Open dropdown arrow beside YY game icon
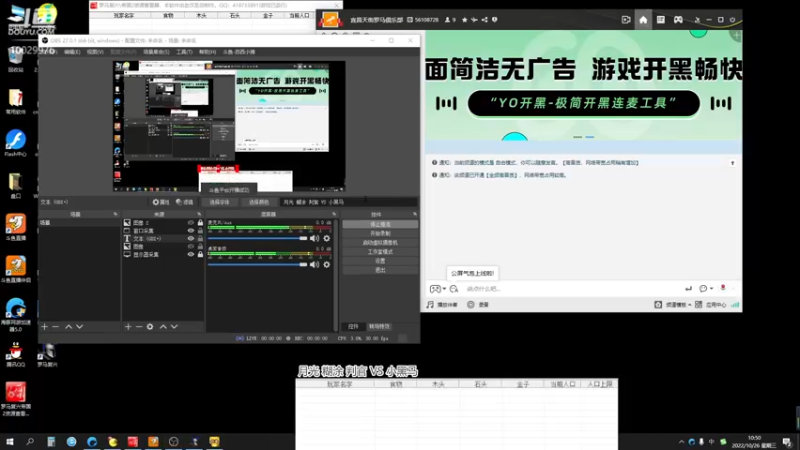800x450 pixels. point(444,289)
